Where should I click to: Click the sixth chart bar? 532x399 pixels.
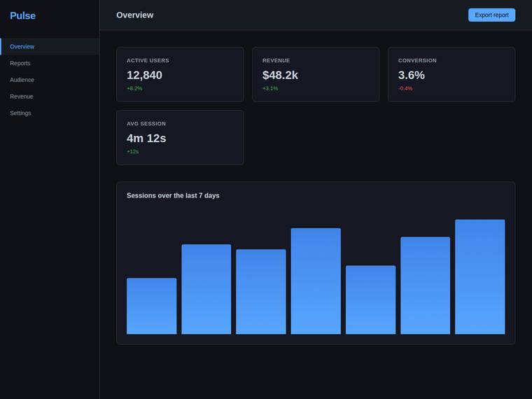425,286
